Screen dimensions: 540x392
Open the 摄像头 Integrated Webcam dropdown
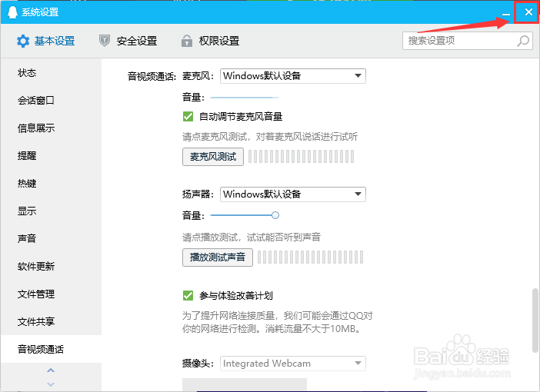[293, 363]
